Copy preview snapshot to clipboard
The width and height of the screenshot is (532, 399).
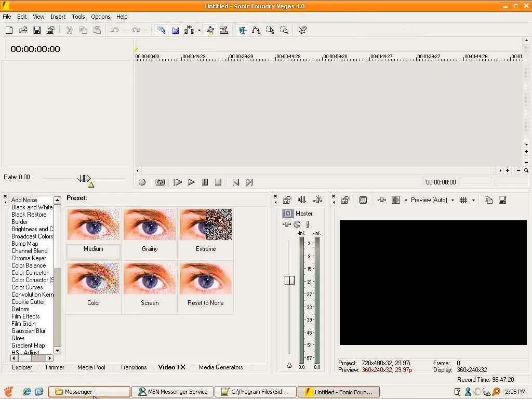[x=488, y=200]
